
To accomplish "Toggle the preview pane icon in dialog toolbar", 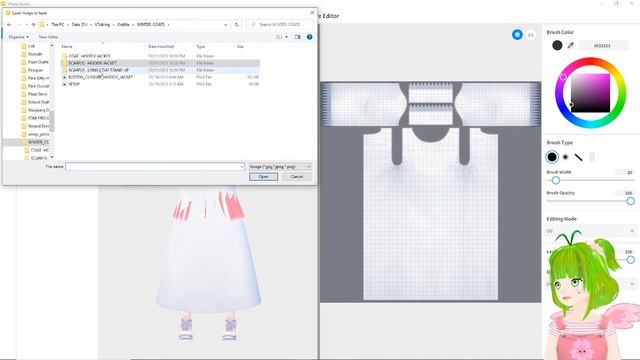I will click(x=298, y=37).
